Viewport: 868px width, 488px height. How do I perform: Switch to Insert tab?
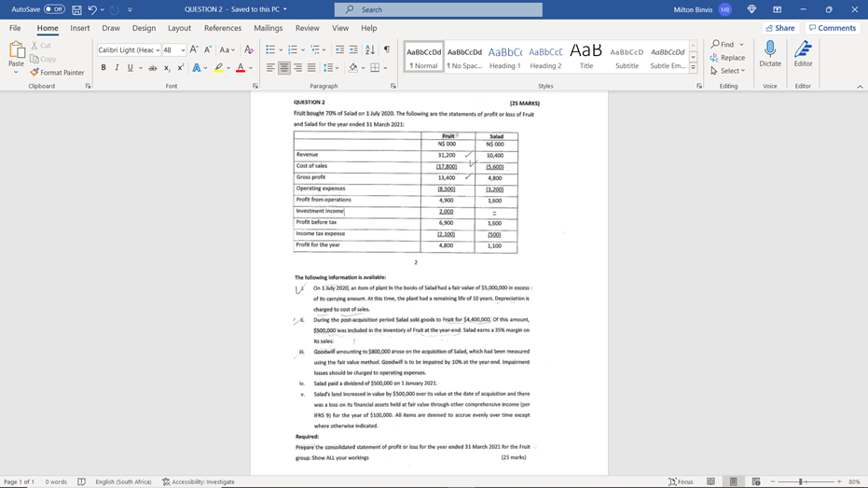click(x=80, y=28)
